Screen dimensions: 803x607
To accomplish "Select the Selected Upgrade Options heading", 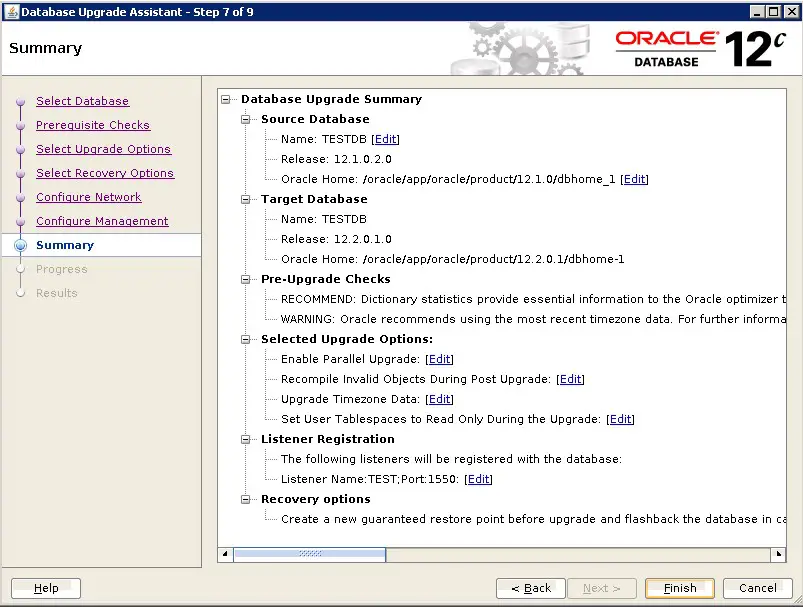I will (x=347, y=339).
